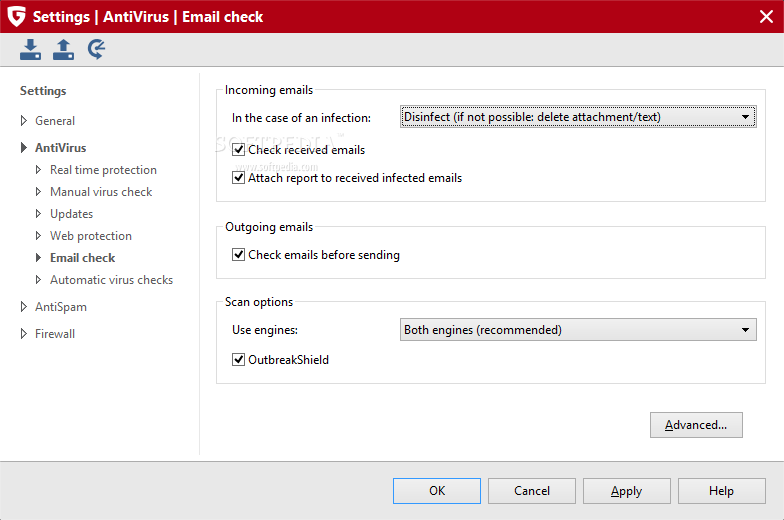Select the General settings category
This screenshot has height=520, width=784.
pyautogui.click(x=55, y=121)
